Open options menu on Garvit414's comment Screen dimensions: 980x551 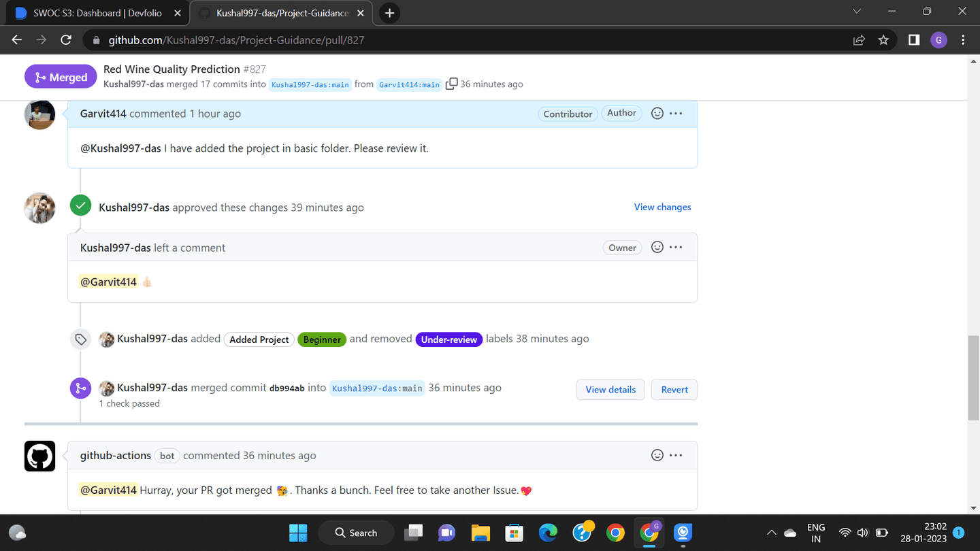(x=676, y=114)
